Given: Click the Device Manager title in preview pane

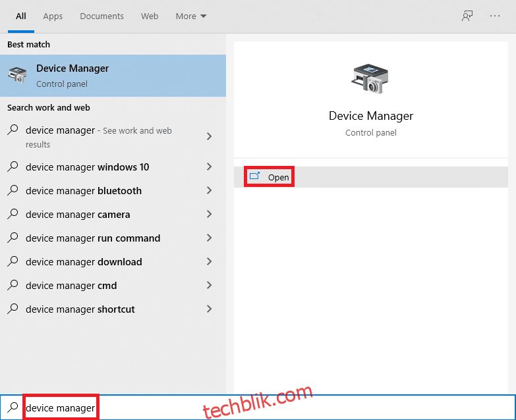Looking at the screenshot, I should [x=371, y=116].
